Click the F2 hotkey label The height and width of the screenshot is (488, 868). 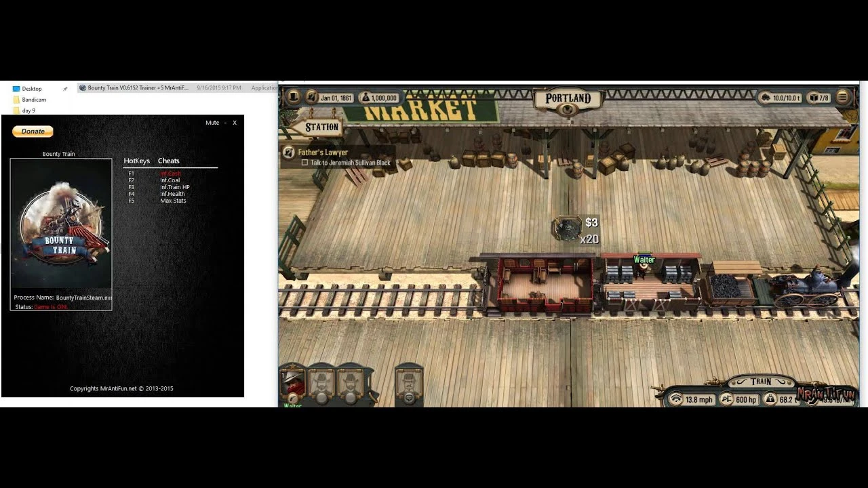coord(132,180)
